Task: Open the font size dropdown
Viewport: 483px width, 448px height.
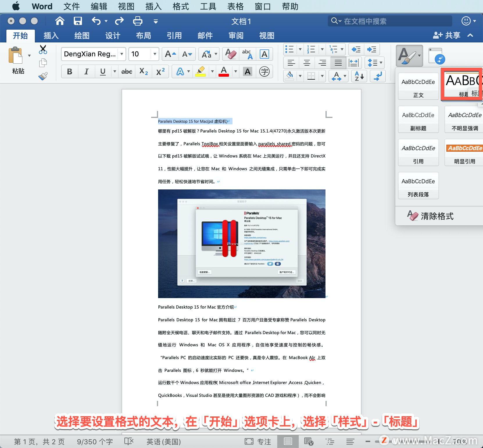Action: tap(155, 54)
